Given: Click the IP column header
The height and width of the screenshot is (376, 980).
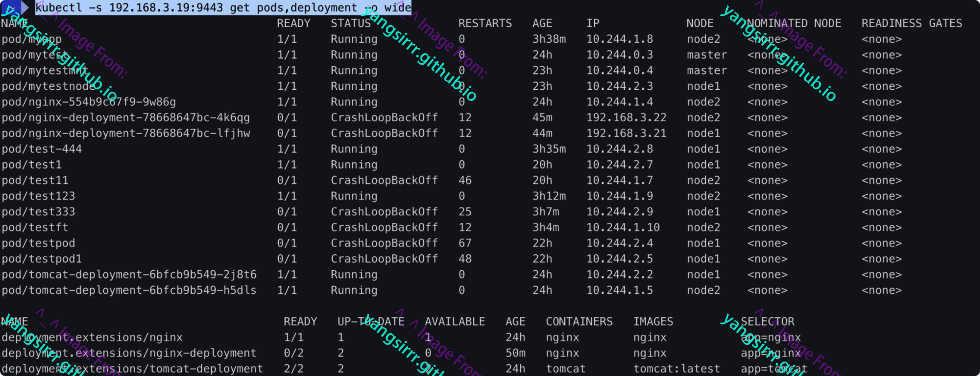Looking at the screenshot, I should [593, 23].
